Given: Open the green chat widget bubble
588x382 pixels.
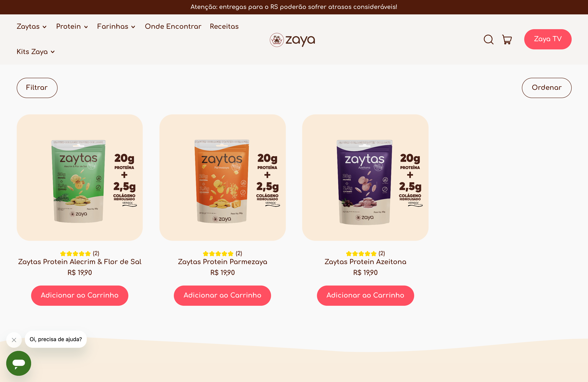Looking at the screenshot, I should coord(18,363).
